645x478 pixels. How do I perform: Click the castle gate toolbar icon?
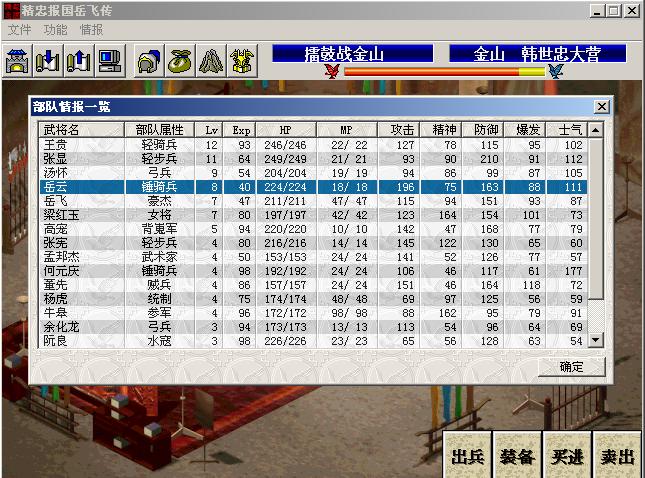coord(17,61)
